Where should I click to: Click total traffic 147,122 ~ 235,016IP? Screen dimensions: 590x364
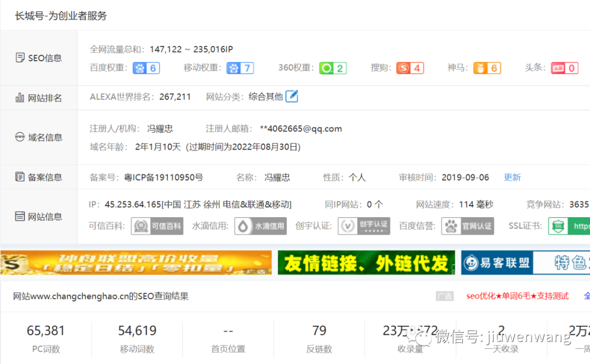[192, 49]
